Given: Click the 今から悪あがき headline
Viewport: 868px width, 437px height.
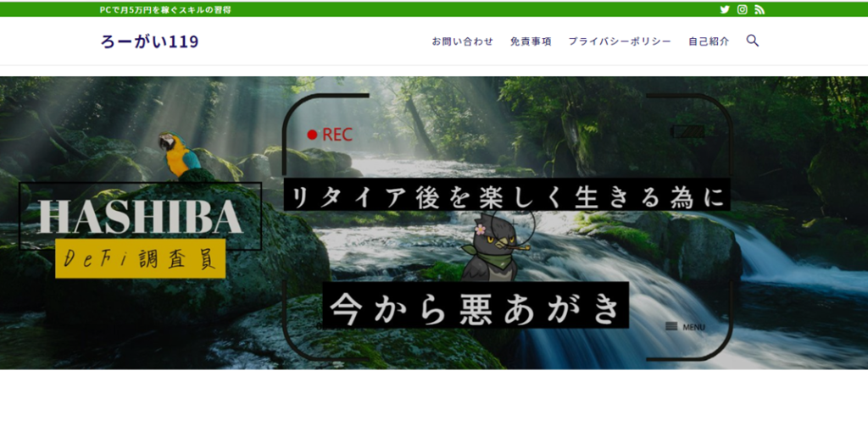Looking at the screenshot, I should tap(476, 306).
